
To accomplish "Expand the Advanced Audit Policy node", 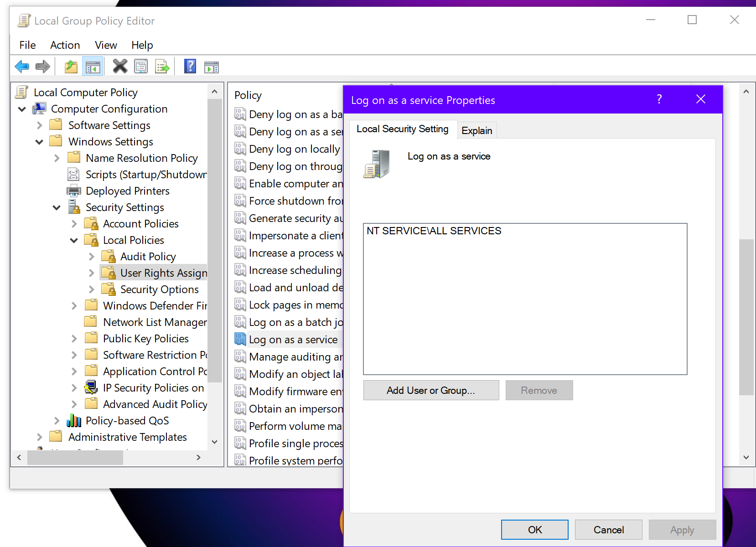I will 74,404.
